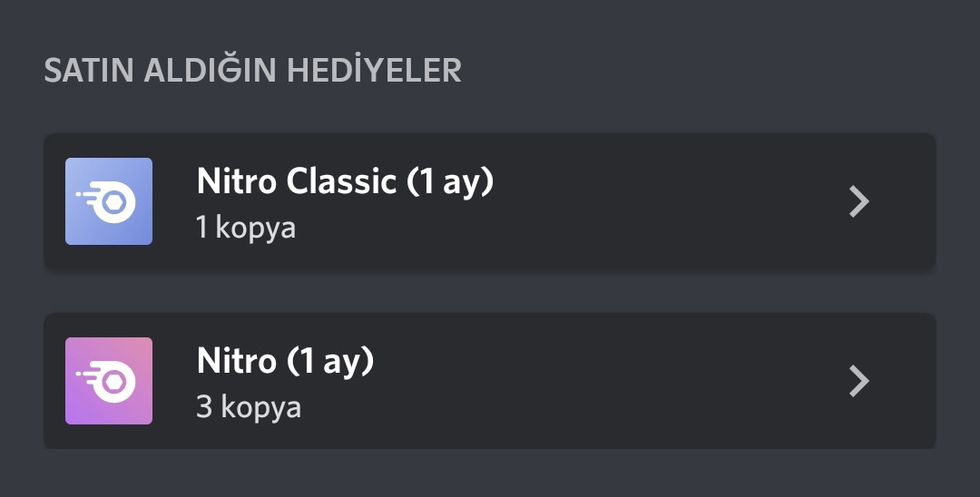Open the Nitro gift row with 3 copies

(x=489, y=381)
